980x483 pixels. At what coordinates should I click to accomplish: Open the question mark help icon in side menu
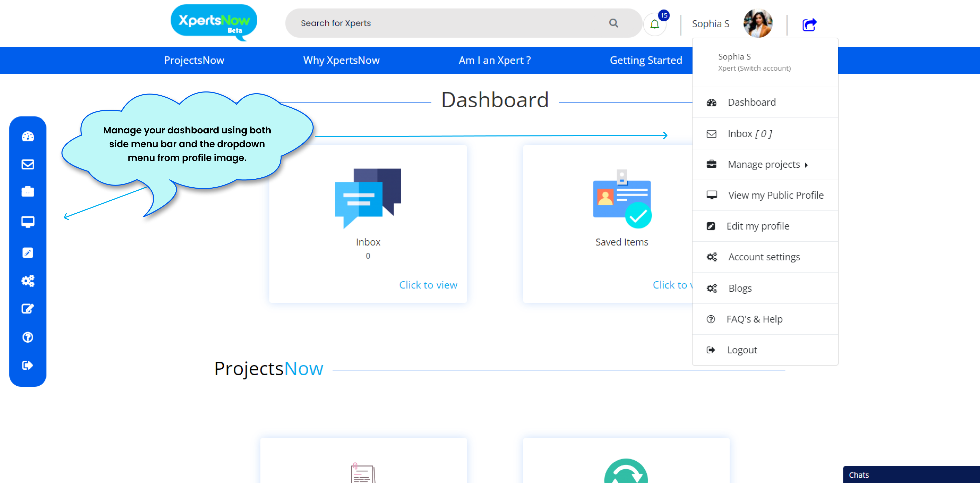click(28, 337)
